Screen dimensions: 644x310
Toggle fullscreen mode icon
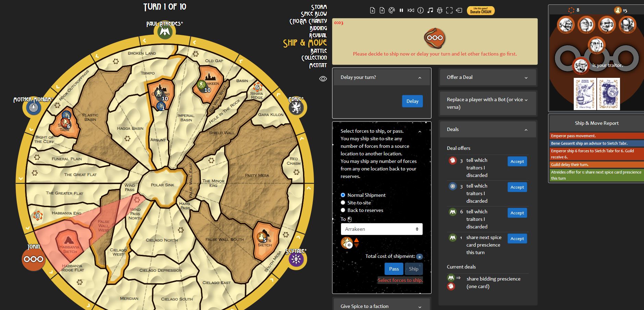[449, 10]
